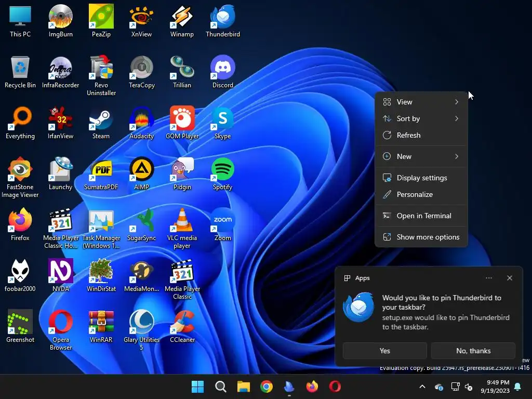The image size is (532, 399).
Task: Open Display settings from context menu
Action: 421,178
